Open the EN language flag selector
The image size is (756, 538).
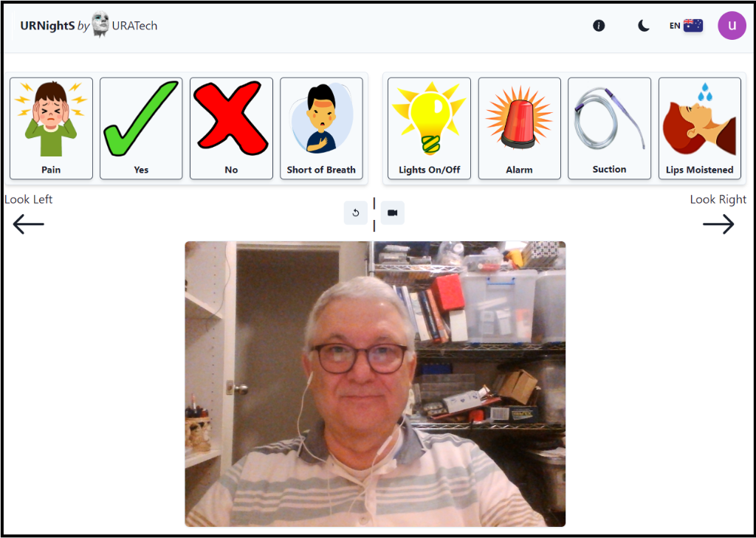pyautogui.click(x=686, y=26)
